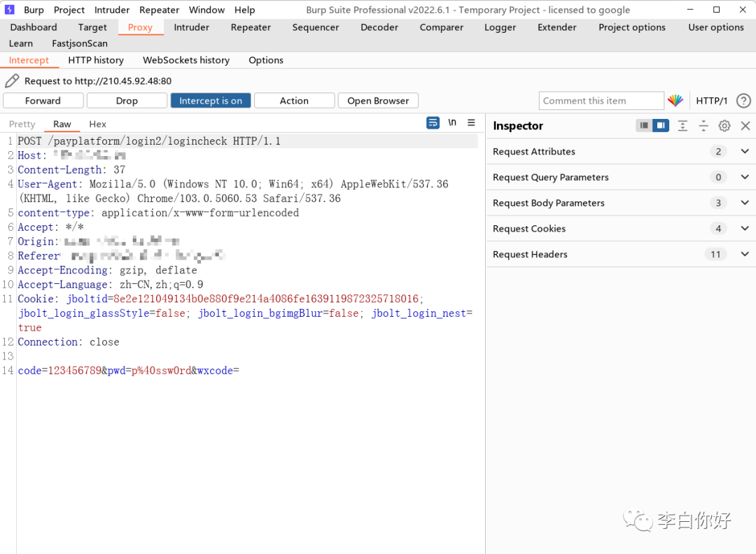Close the Inspector panel

(x=745, y=126)
